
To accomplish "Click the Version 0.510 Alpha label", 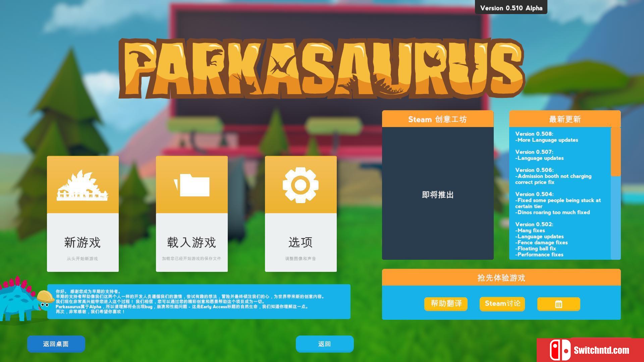I will pyautogui.click(x=511, y=8).
